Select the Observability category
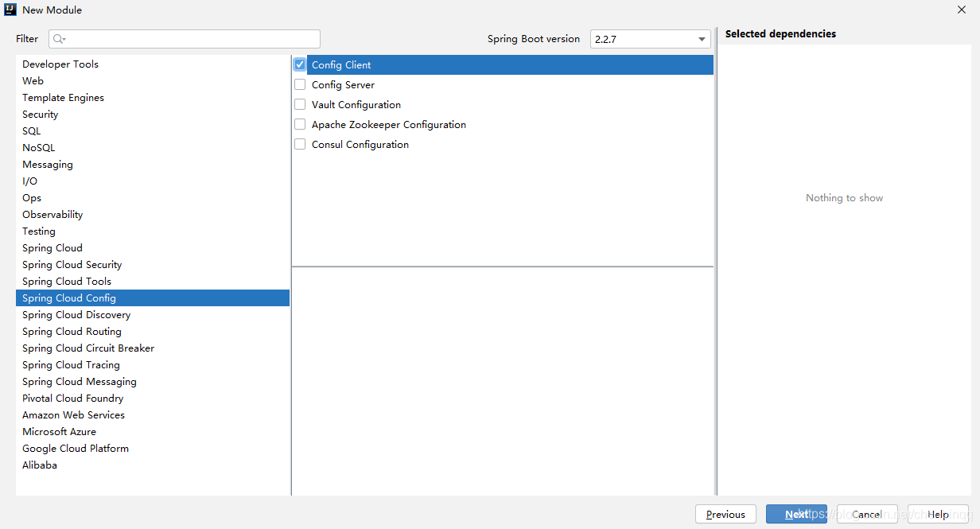This screenshot has width=980, height=529. (x=153, y=215)
